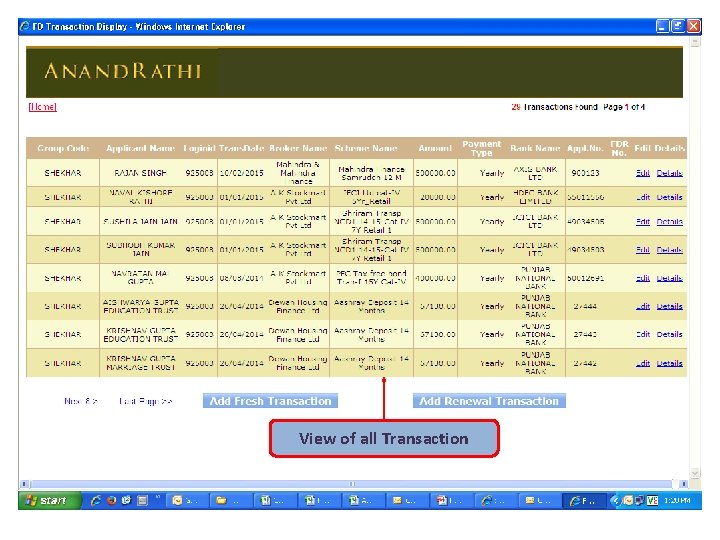Screen dimensions: 720x540
Task: Open Details of SUSHILA JAIN transaction
Action: coord(669,222)
